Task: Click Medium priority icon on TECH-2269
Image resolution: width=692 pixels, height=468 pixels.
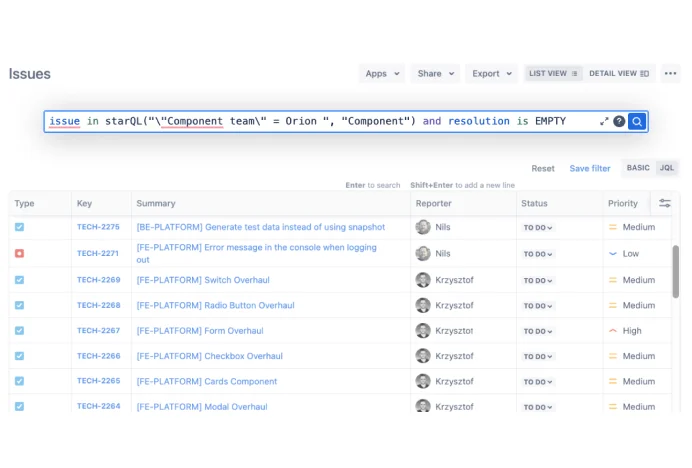Action: [613, 280]
